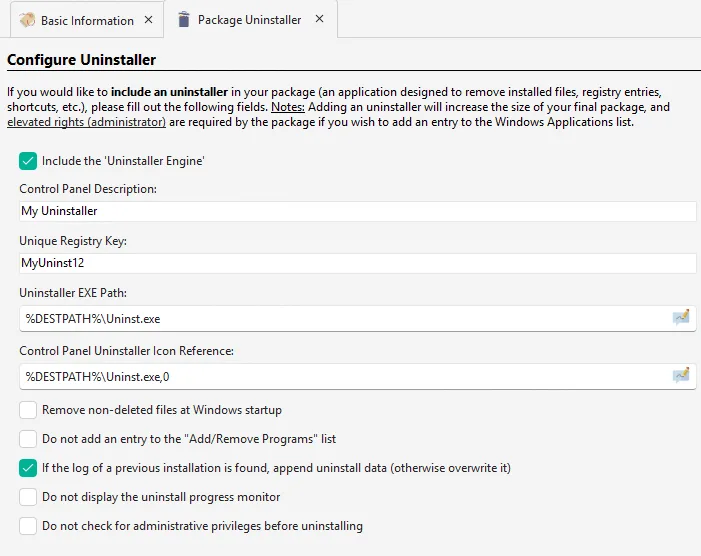Switch to the Basic Information tab
Screen dimensions: 701x556
point(87,21)
